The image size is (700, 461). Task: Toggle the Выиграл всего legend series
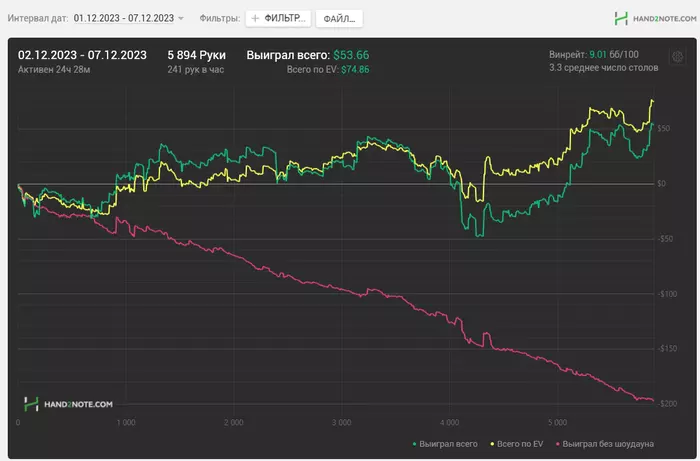pos(445,444)
